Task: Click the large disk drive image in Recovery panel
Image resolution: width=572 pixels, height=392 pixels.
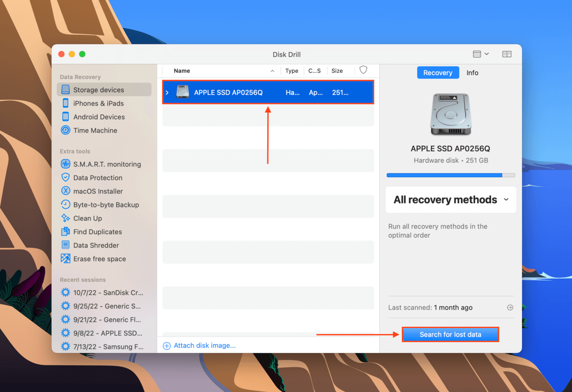Action: point(450,113)
